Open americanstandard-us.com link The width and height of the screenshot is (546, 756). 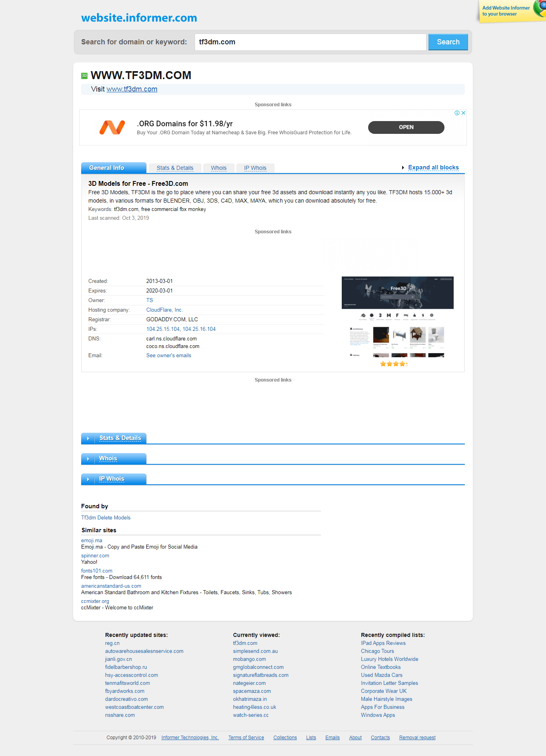click(111, 586)
